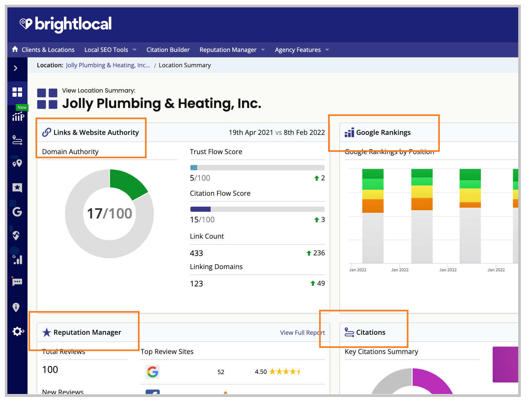Click the Citation Flow Score label
Screen dimensions: 532x403
coord(220,193)
